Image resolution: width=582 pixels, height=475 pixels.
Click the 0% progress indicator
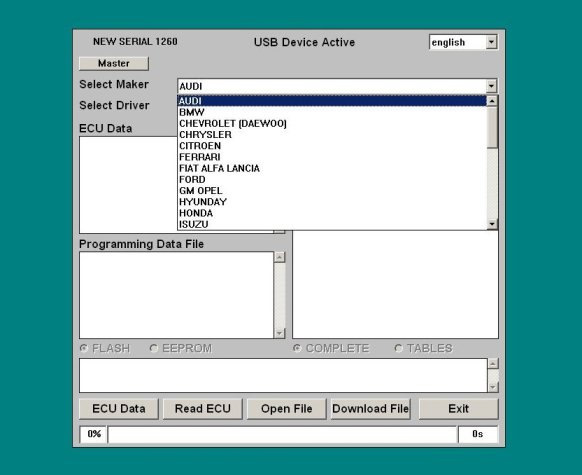point(93,434)
